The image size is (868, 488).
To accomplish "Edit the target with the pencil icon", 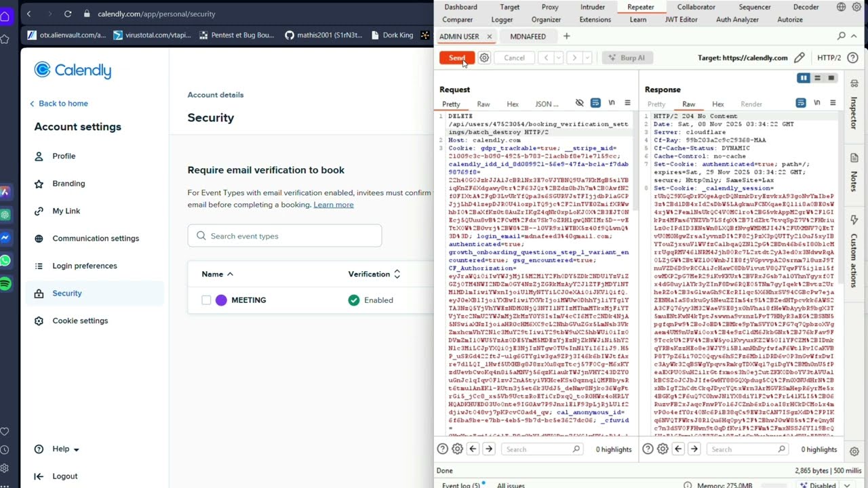I will pos(800,58).
